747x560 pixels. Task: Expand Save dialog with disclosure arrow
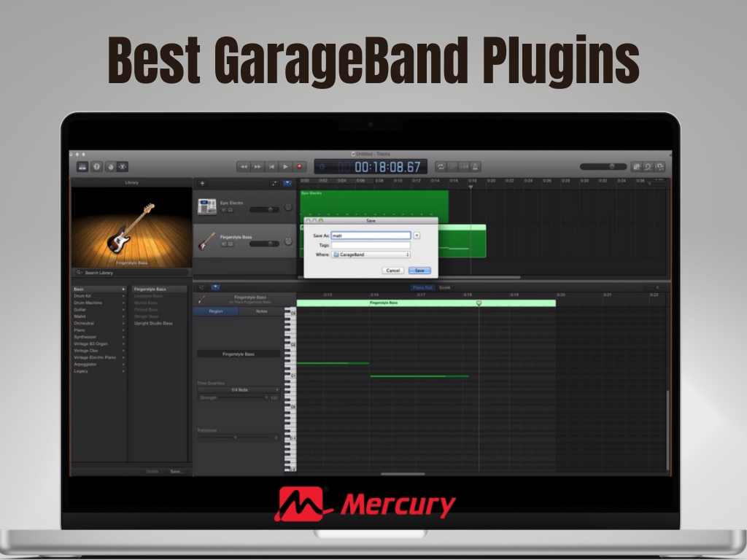[417, 236]
